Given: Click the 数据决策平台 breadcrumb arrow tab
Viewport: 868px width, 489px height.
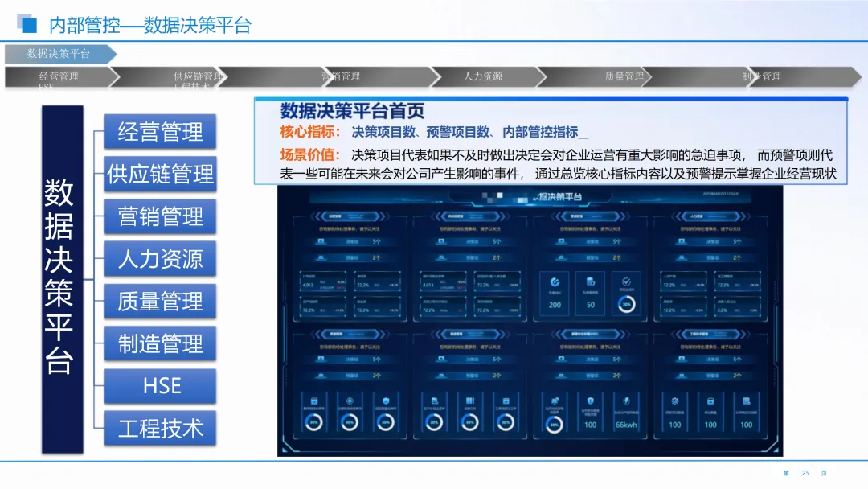Looking at the screenshot, I should pos(61,54).
